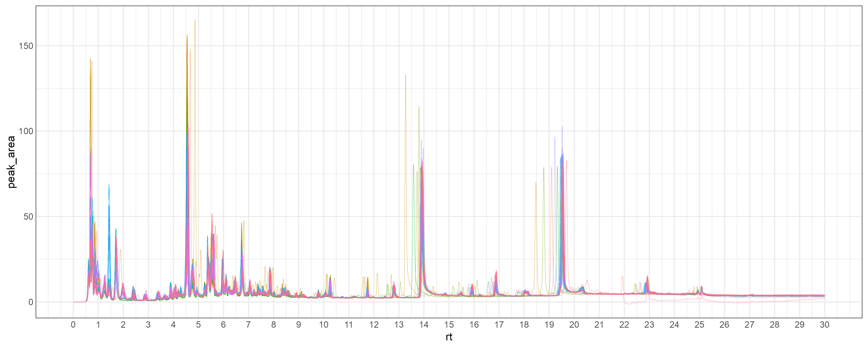Image resolution: width=868 pixels, height=347 pixels.
Task: Click the x-axis tick label 25
Action: click(699, 325)
